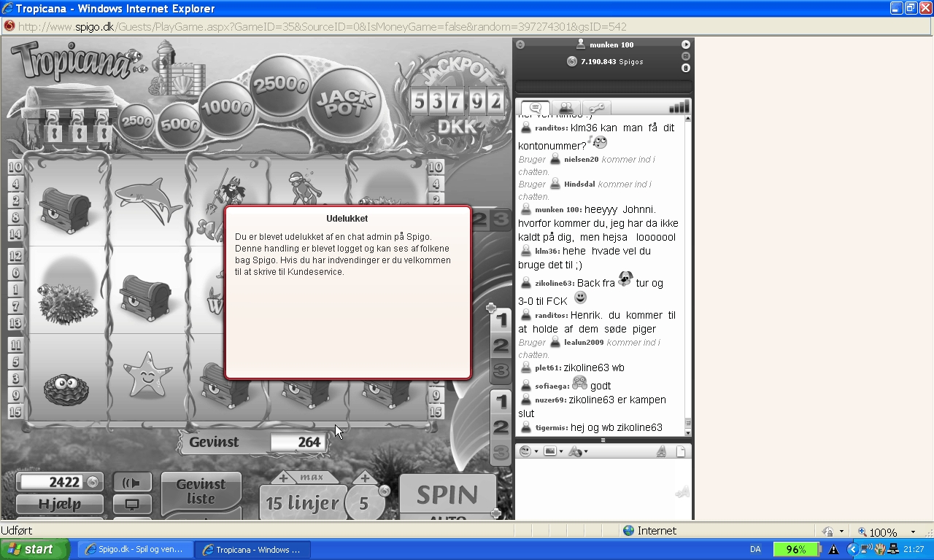Toggle fullscreen with the monitor icon
Viewport: 934px width, 560px height.
(132, 504)
